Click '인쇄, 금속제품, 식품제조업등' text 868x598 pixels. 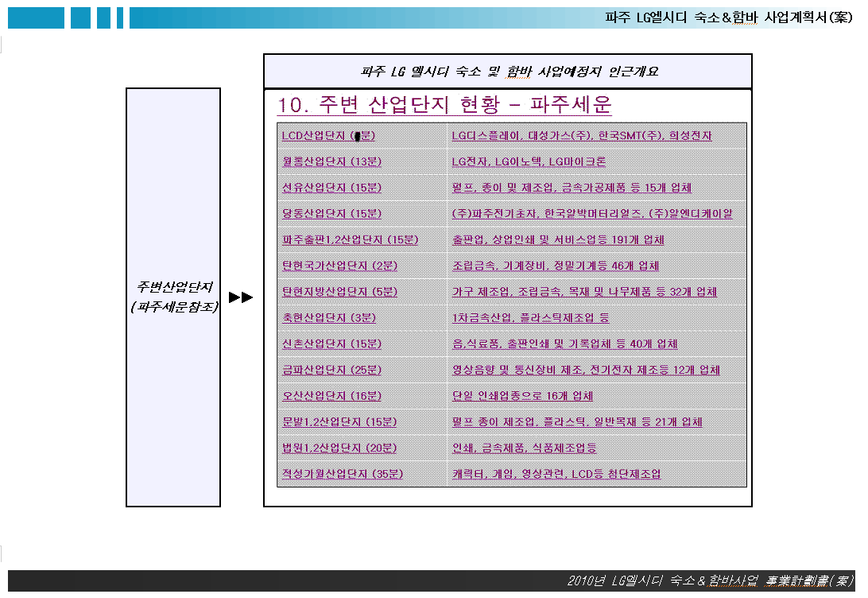[x=525, y=448]
